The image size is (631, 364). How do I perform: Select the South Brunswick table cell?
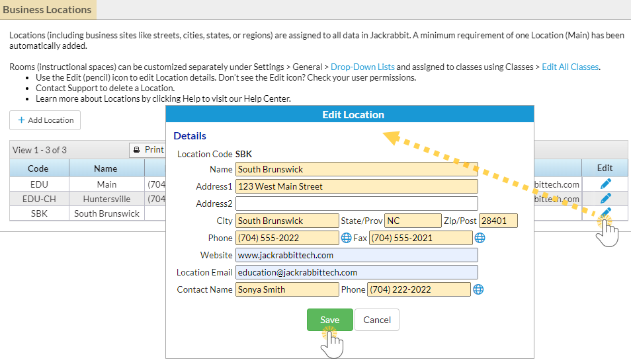pos(106,213)
